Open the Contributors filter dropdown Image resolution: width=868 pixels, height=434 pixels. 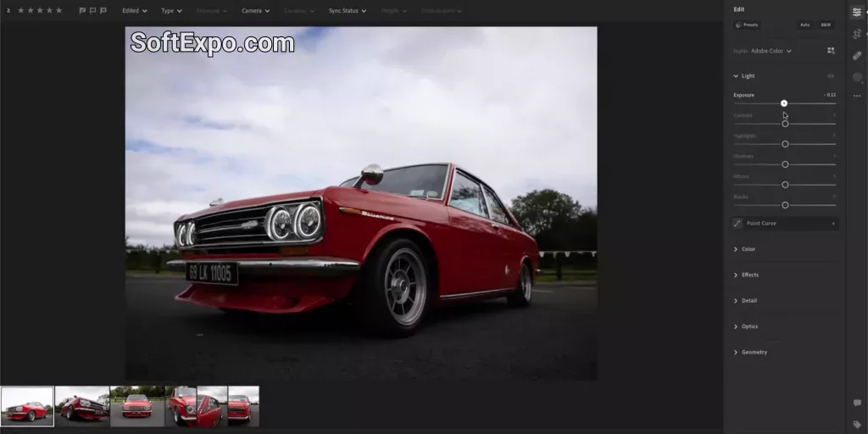pyautogui.click(x=441, y=10)
